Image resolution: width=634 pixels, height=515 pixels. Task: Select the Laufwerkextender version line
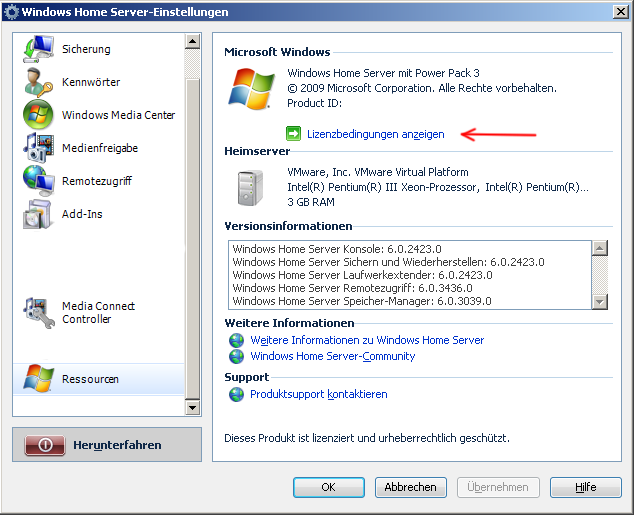click(362, 275)
